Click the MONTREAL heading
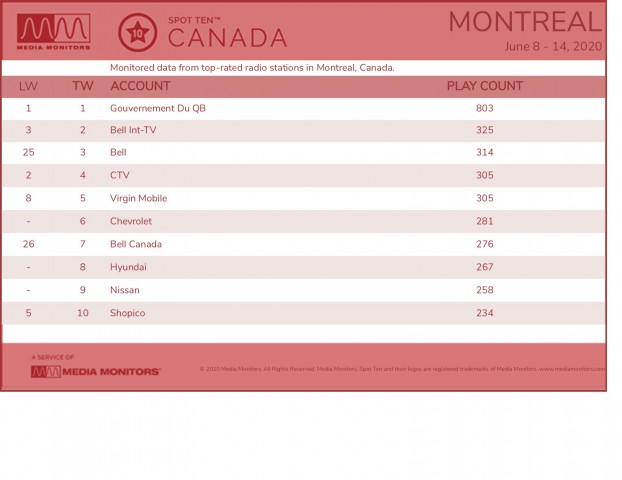This screenshot has height=480, width=622. click(525, 22)
